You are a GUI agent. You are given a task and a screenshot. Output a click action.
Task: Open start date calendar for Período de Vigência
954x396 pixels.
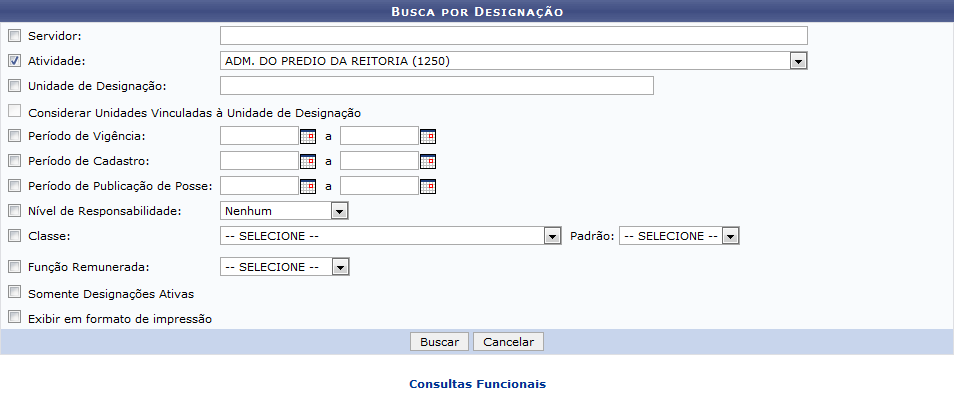(x=308, y=136)
